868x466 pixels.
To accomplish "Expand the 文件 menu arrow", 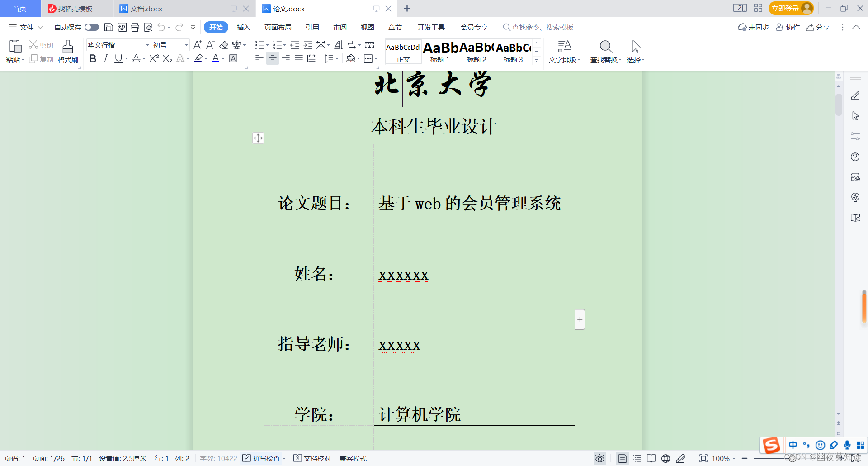I will tap(40, 27).
